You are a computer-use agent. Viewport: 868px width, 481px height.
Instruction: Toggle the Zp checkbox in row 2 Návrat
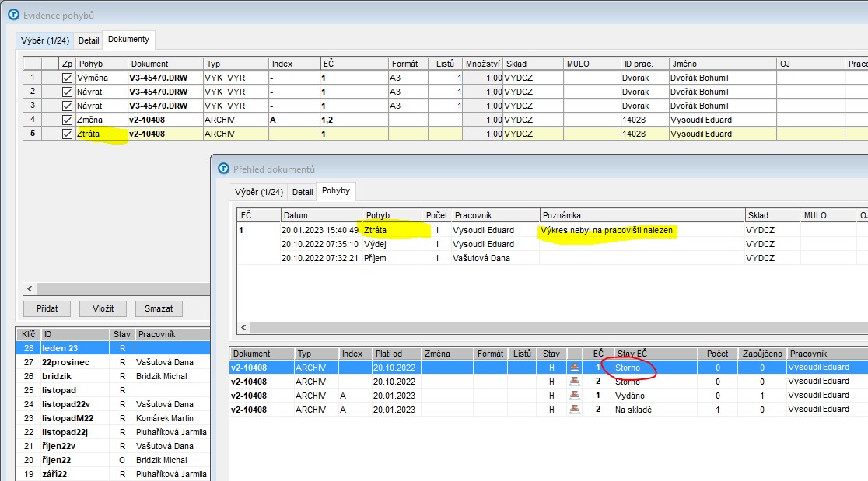[67, 92]
